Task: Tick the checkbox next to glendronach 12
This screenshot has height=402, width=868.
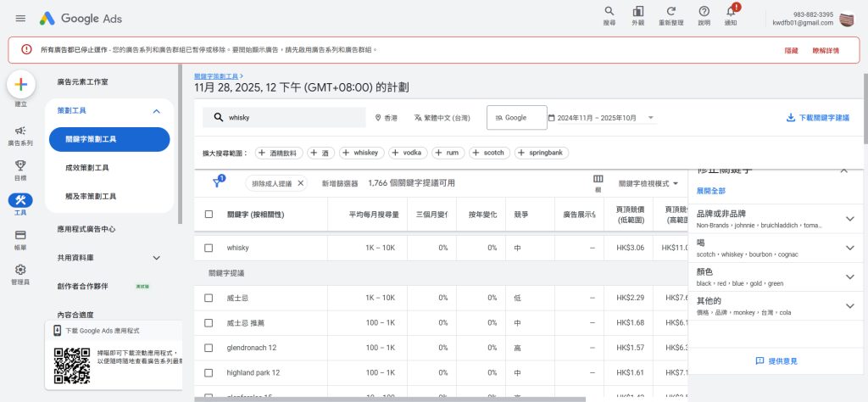Action: click(x=209, y=347)
